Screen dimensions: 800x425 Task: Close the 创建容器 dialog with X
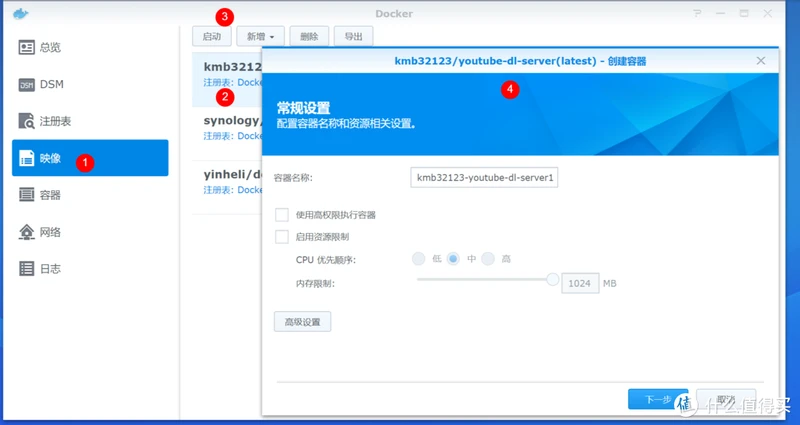761,61
